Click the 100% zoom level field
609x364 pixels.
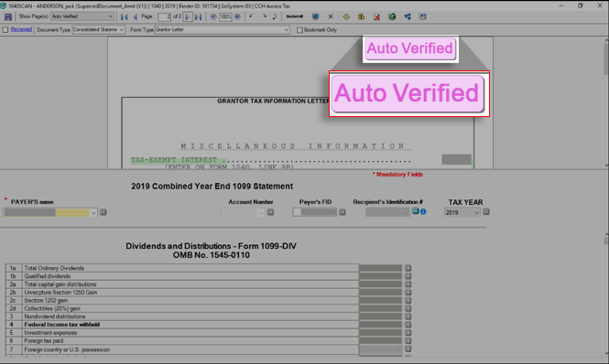click(225, 16)
